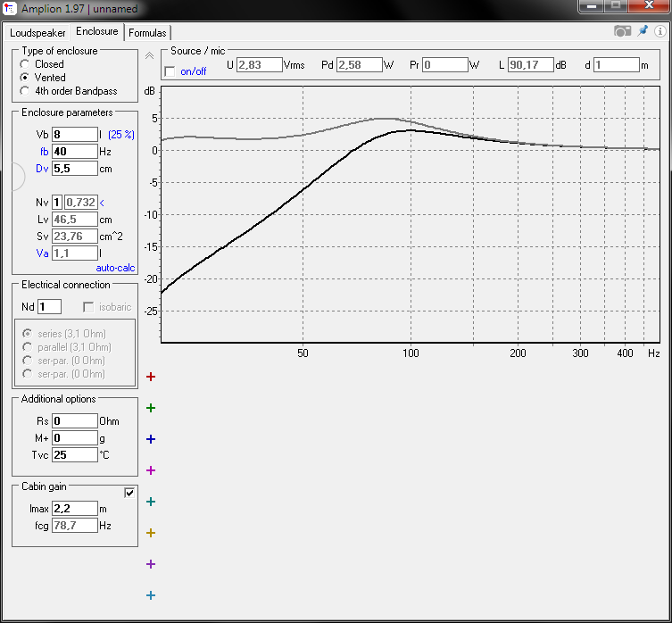Image resolution: width=672 pixels, height=623 pixels.
Task: Click the L sound level field
Action: 531,65
